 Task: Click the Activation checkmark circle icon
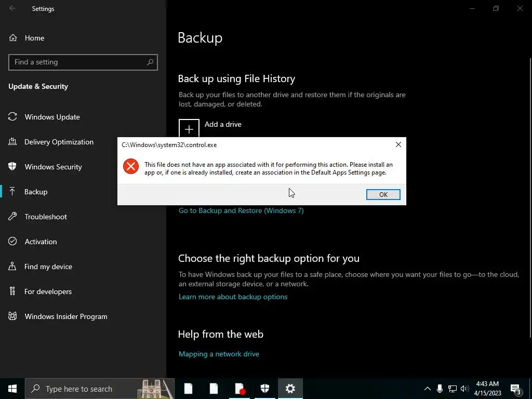pyautogui.click(x=12, y=241)
